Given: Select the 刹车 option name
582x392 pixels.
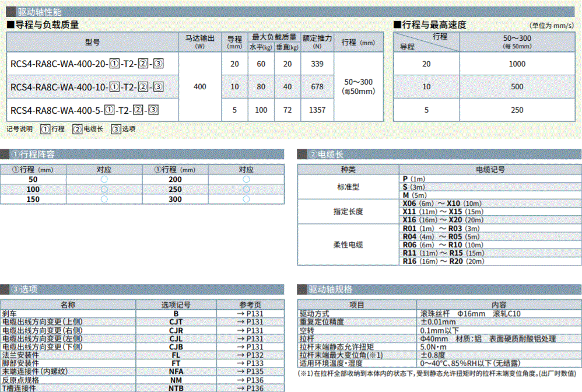Looking at the screenshot, I should point(9,314).
